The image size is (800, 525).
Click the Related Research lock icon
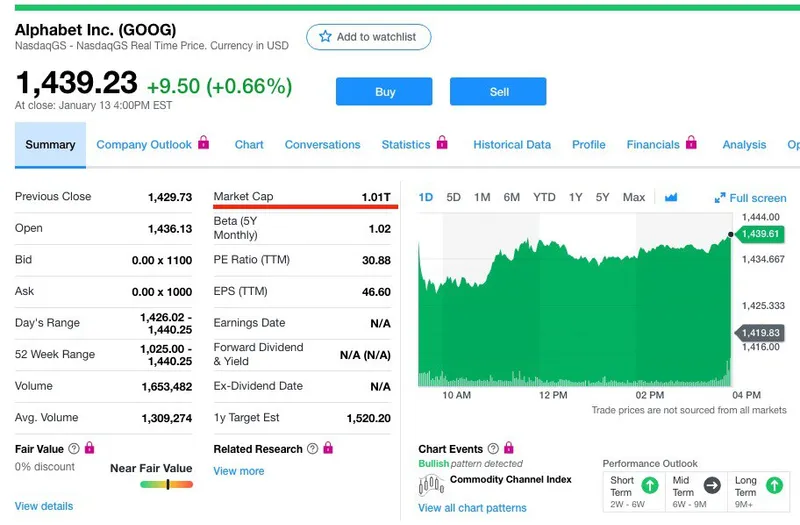[x=328, y=449]
